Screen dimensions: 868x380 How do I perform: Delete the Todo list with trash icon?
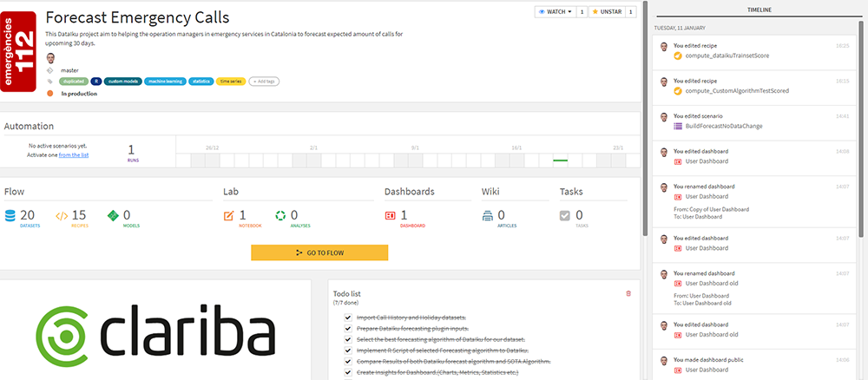coord(628,294)
